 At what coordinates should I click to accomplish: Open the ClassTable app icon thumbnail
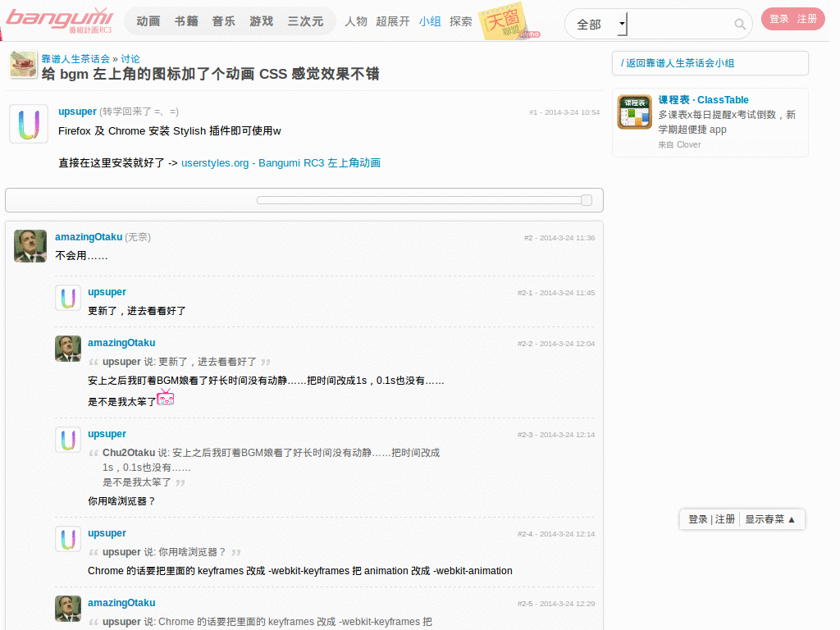[x=633, y=112]
